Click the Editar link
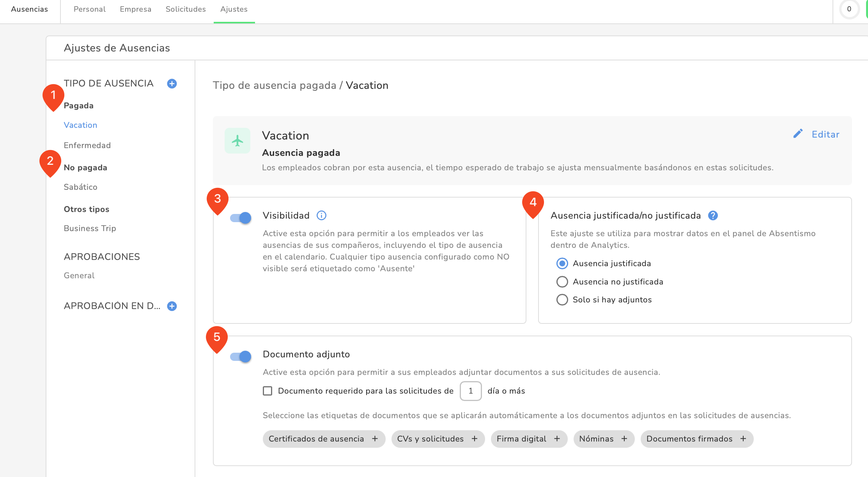The image size is (868, 477). [825, 134]
